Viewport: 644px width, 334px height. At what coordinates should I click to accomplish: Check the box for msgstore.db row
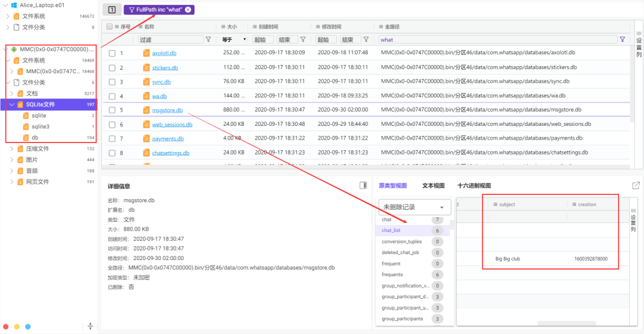pos(112,110)
